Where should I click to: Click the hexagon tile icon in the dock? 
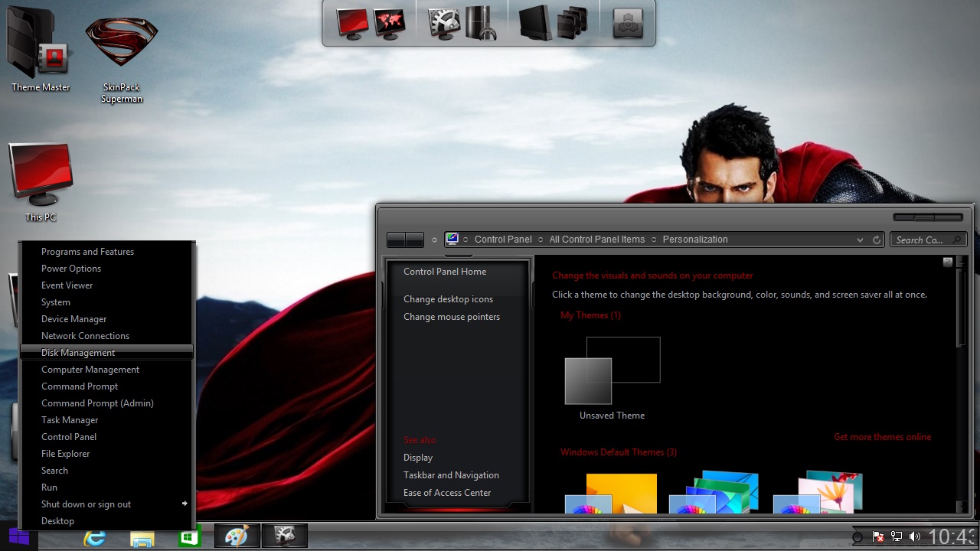(x=628, y=24)
